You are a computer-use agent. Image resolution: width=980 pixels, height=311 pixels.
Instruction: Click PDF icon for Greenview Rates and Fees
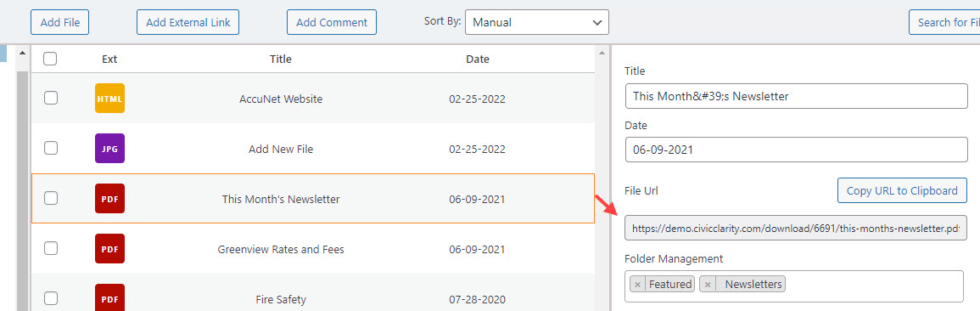tap(110, 249)
